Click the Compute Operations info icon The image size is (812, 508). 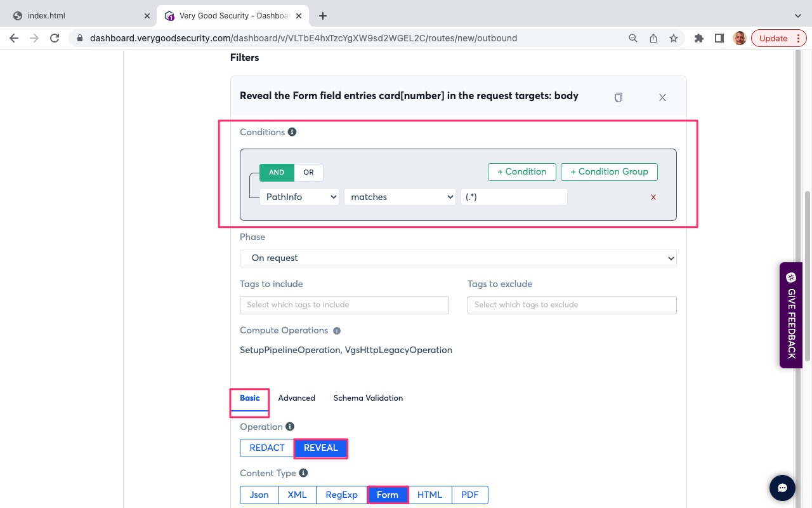coord(337,331)
